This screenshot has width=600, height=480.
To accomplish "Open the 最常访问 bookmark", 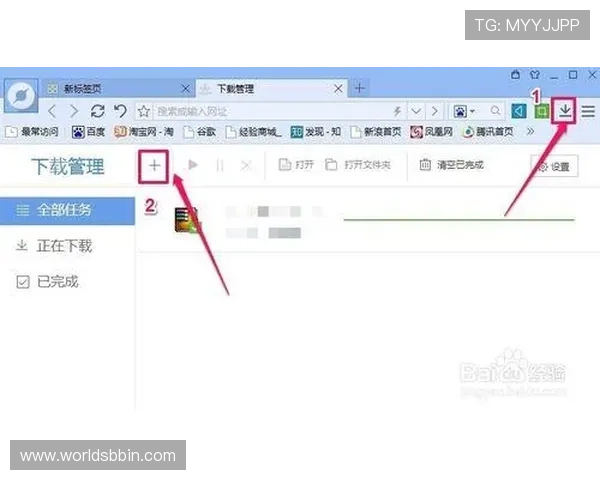I will (33, 132).
